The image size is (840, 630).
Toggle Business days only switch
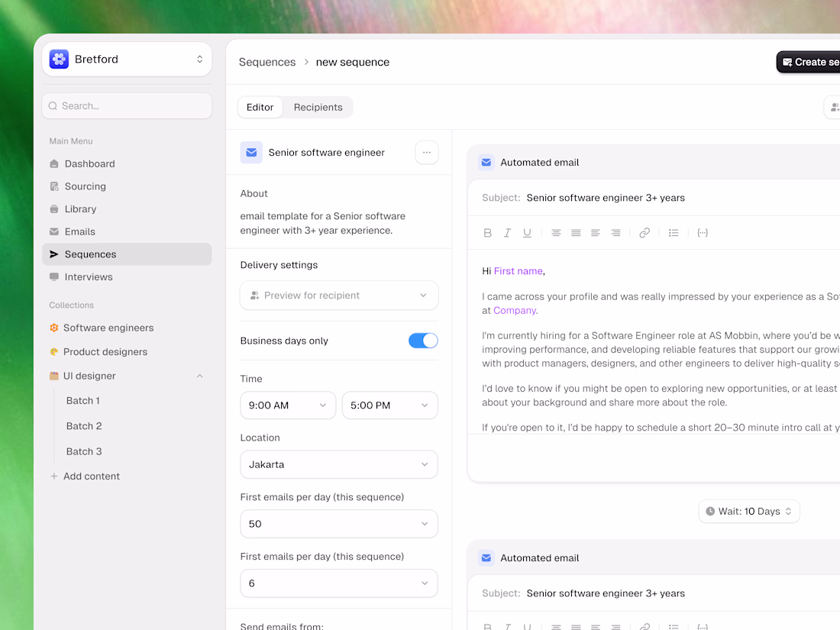pyautogui.click(x=423, y=341)
